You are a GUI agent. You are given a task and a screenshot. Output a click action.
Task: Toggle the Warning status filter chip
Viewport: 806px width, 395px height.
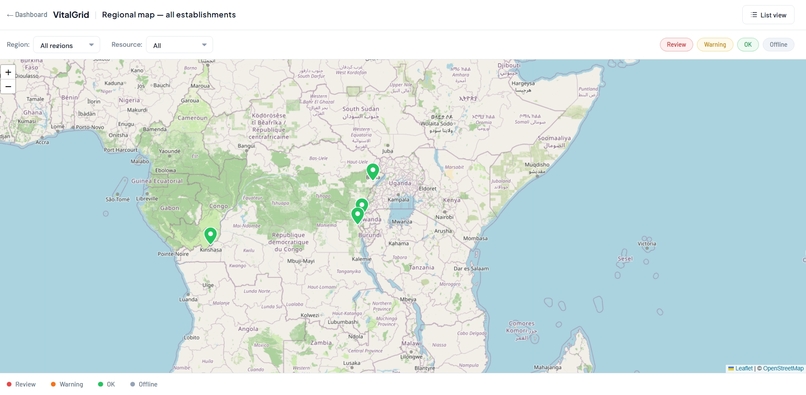[x=715, y=45]
